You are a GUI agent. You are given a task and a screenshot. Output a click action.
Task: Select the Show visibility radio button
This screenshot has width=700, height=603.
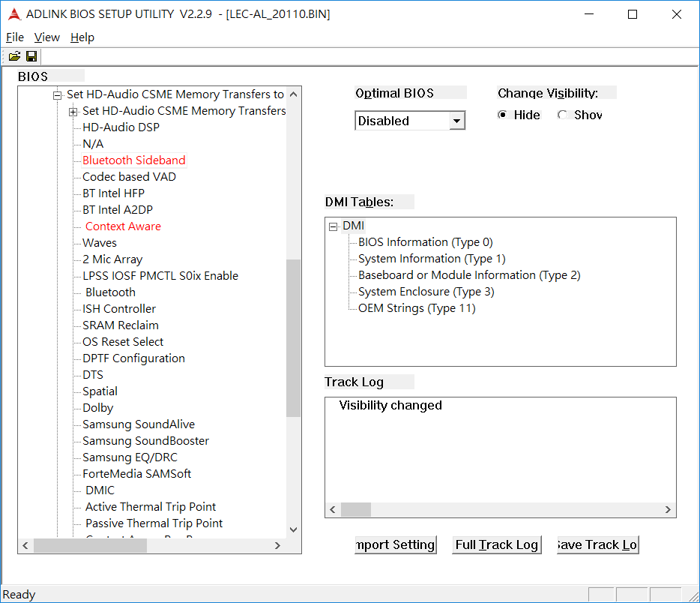(563, 115)
